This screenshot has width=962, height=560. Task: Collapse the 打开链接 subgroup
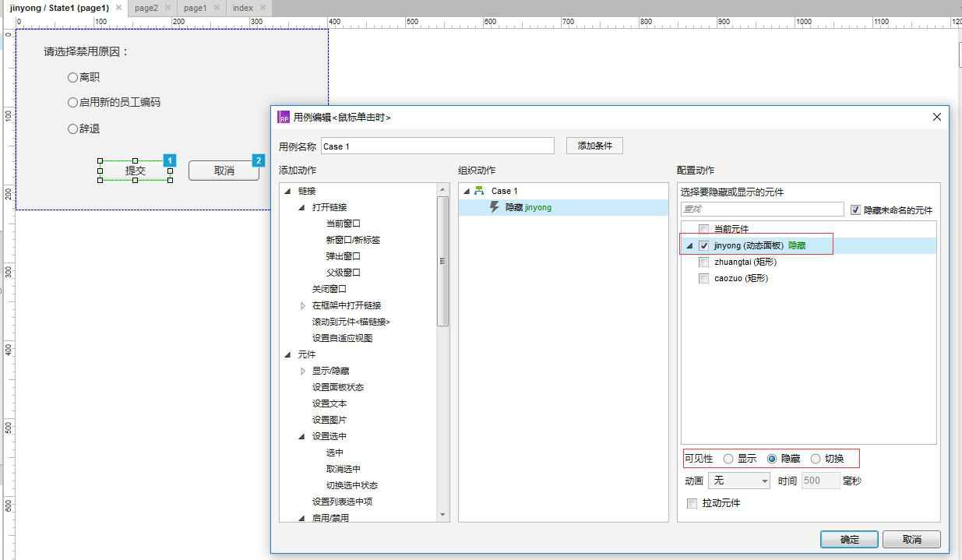pos(301,207)
